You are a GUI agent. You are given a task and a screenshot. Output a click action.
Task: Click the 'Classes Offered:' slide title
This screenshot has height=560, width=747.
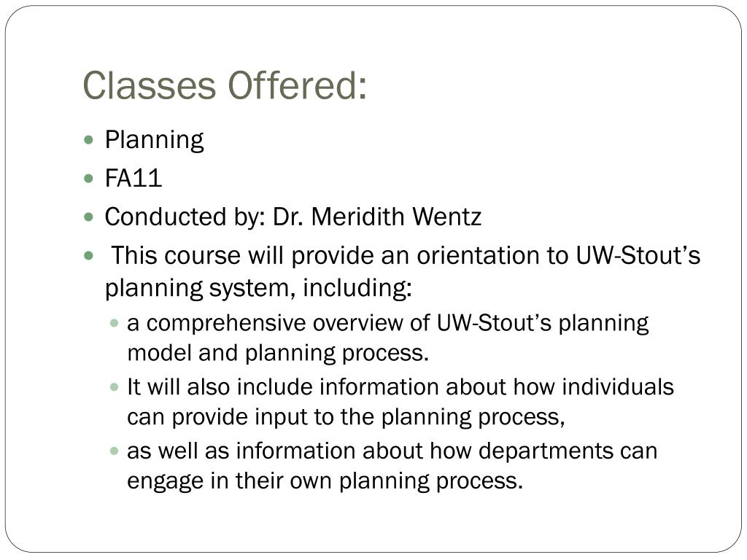225,86
